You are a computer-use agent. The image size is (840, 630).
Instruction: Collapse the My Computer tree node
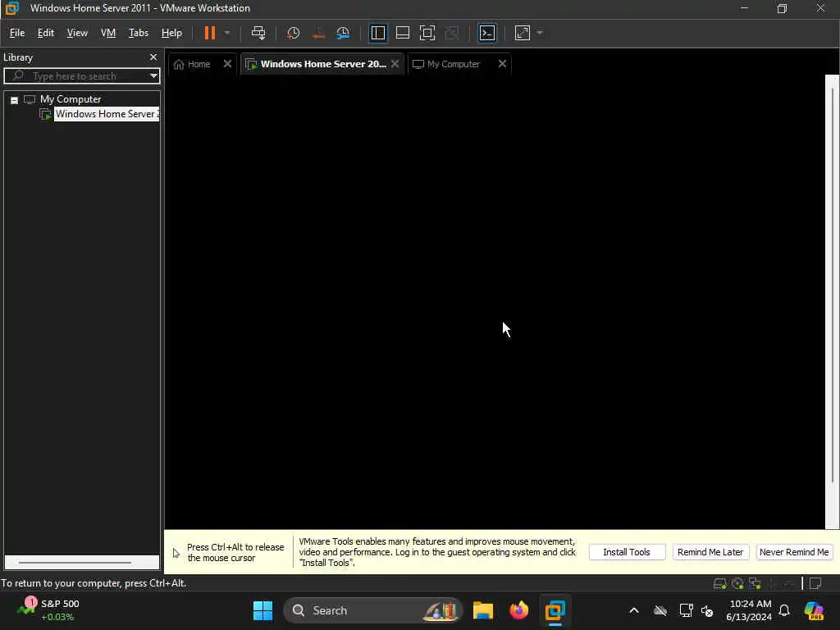click(x=15, y=100)
